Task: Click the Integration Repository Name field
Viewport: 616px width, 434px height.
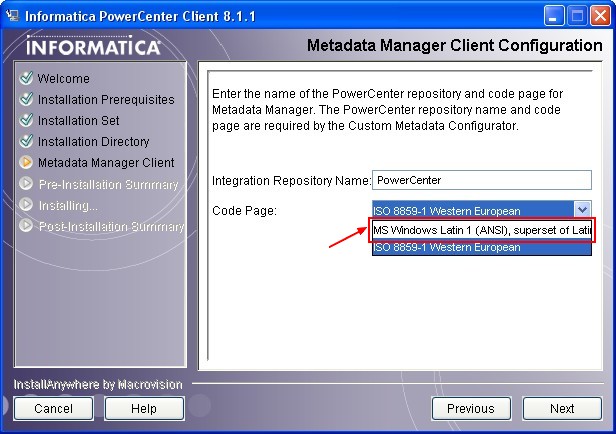Action: (482, 180)
